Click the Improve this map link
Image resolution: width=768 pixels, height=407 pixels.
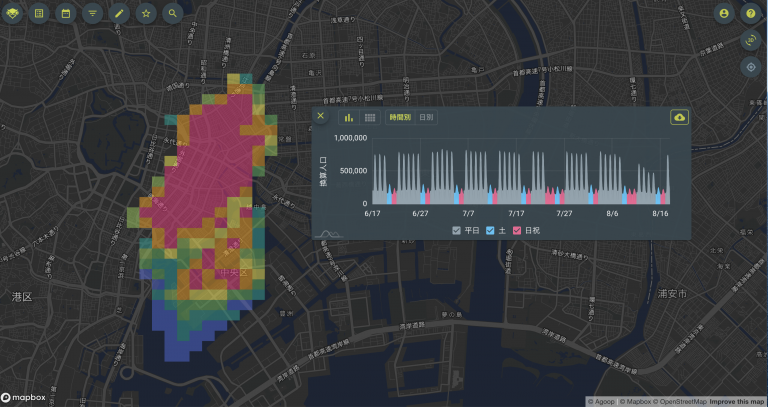[x=737, y=401]
